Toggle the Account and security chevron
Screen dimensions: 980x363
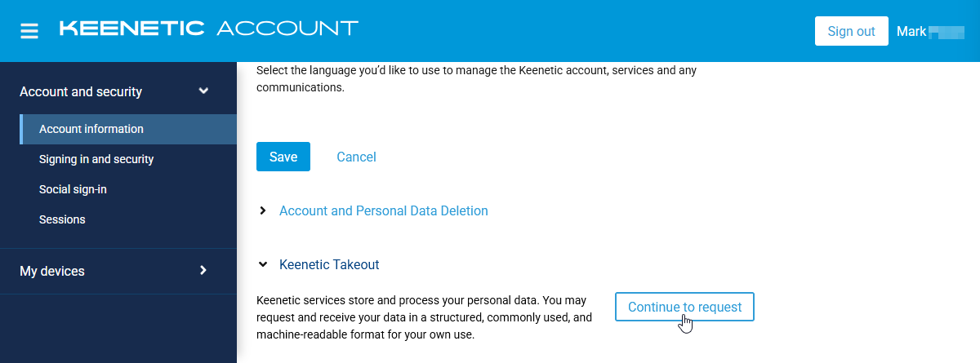203,91
